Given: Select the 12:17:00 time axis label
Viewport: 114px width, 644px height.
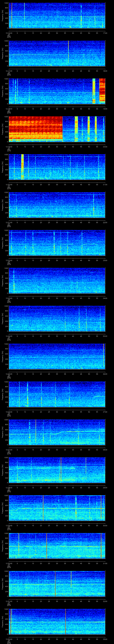Looking at the screenshot, I should click(x=9, y=71).
